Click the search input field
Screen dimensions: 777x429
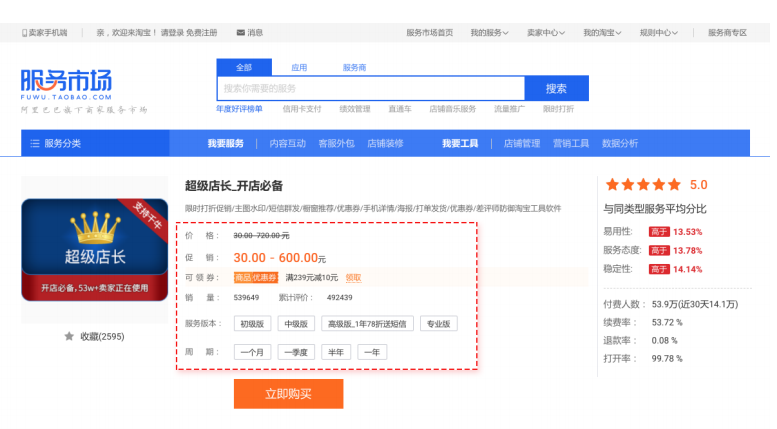tap(371, 89)
